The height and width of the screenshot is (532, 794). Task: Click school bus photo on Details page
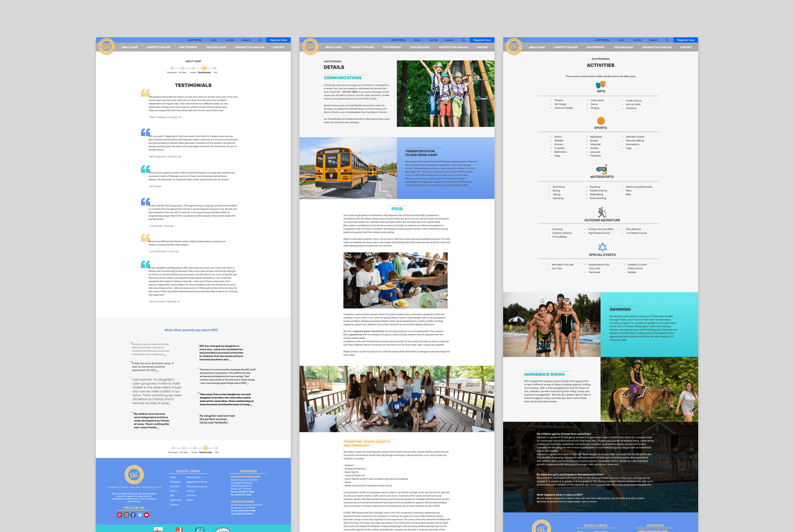pos(348,168)
